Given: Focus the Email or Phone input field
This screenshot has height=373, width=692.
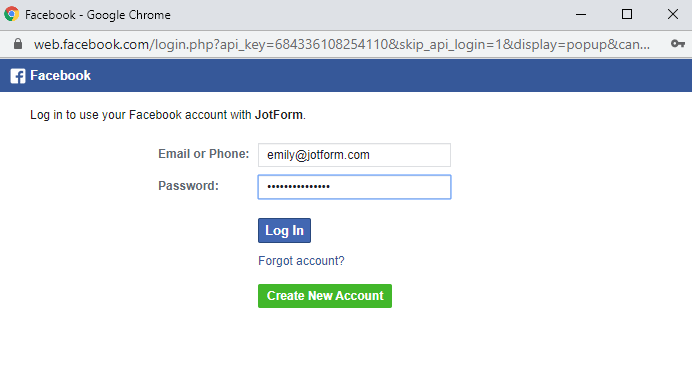Looking at the screenshot, I should (x=354, y=155).
